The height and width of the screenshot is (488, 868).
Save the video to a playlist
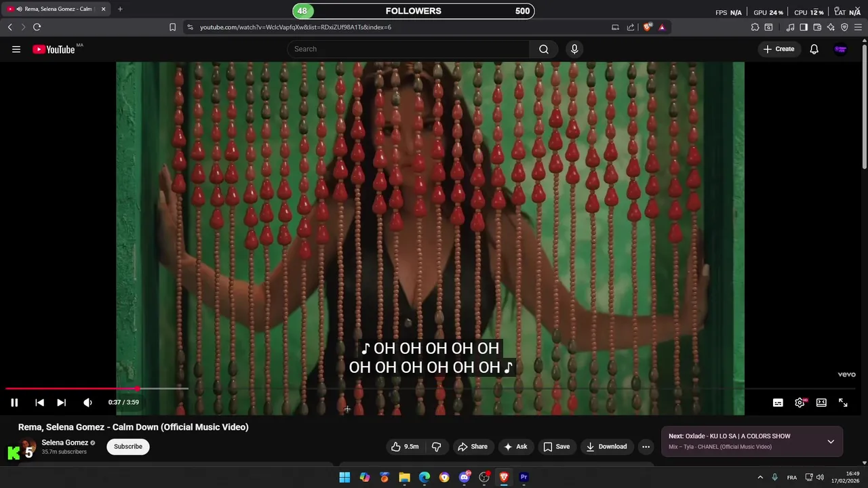click(x=556, y=447)
